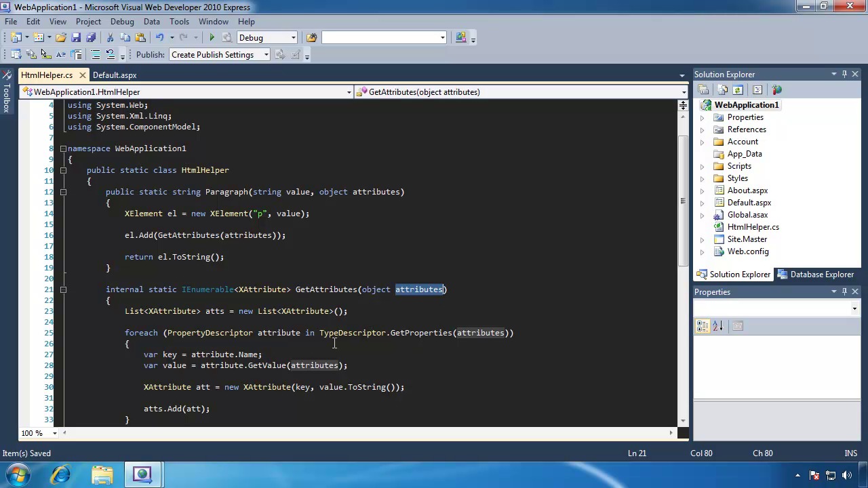Click the Solution Explorer Properties icon

coord(703,90)
